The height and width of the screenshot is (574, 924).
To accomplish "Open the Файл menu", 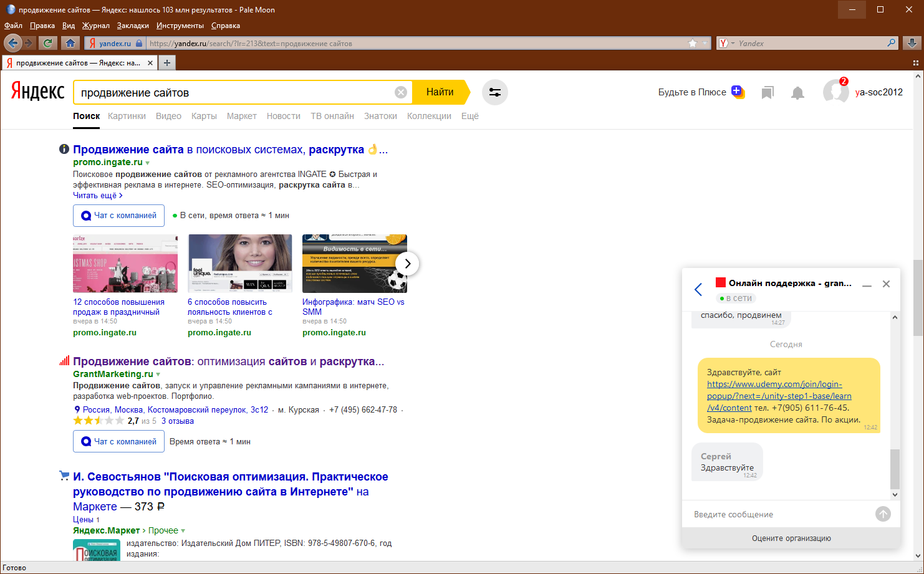I will point(13,26).
